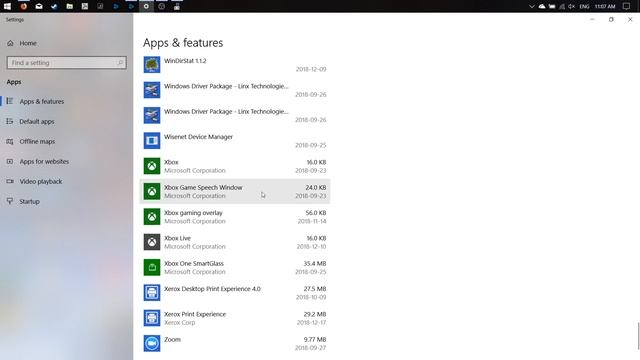Select the Xbox gaming overlay icon

[x=152, y=216]
